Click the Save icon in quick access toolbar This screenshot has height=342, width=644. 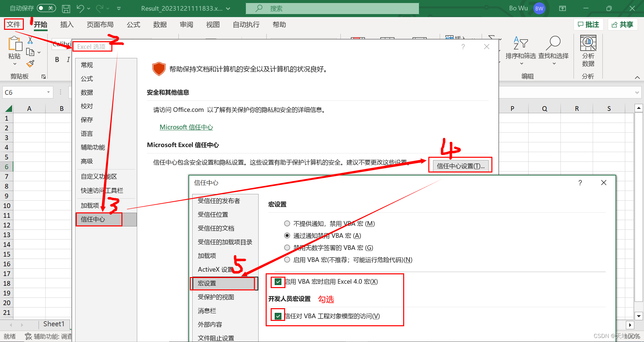tap(66, 8)
